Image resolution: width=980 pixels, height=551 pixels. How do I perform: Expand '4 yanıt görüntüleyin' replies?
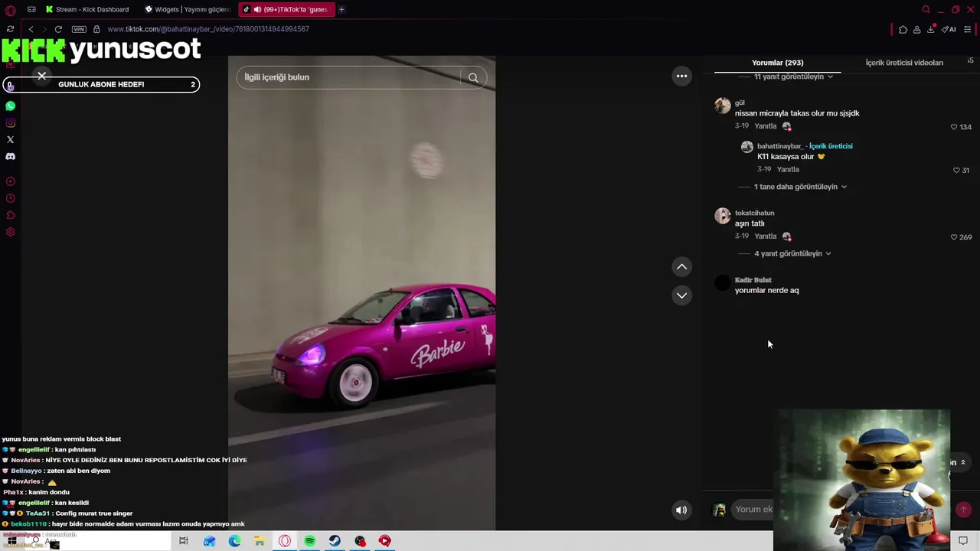pos(792,253)
